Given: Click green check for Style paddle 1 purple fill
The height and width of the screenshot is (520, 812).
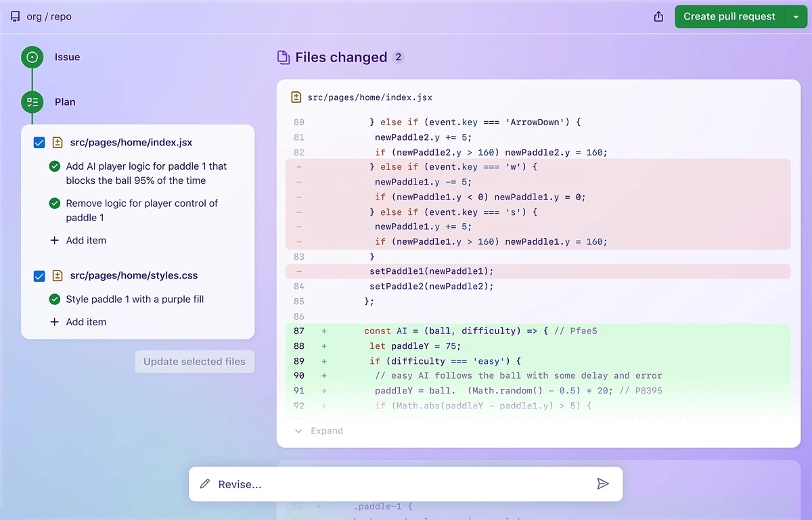Looking at the screenshot, I should pos(55,300).
